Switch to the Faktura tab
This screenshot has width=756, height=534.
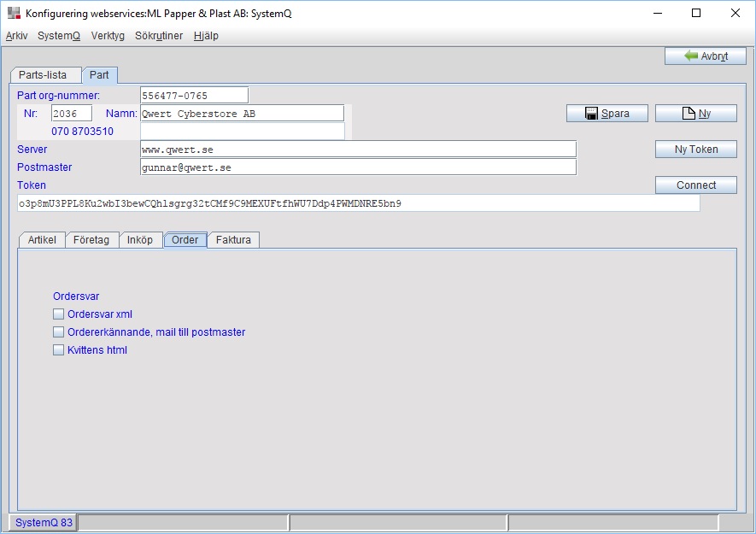233,240
